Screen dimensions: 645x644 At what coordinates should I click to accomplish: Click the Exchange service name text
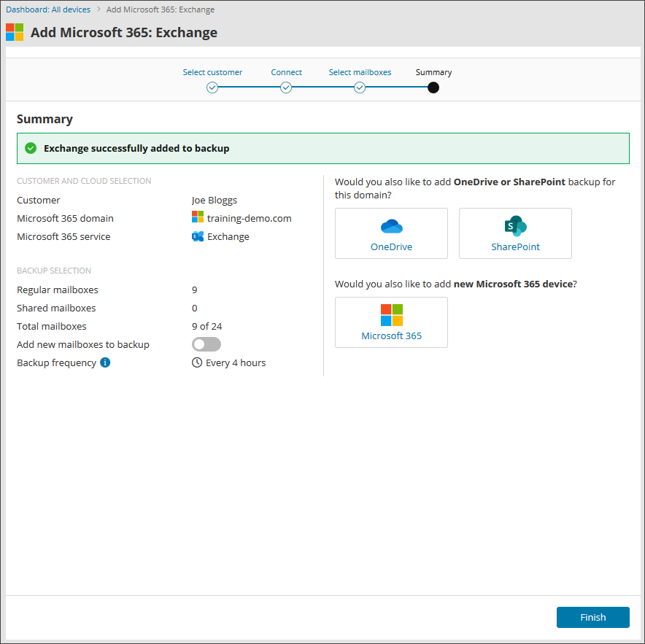tap(228, 237)
